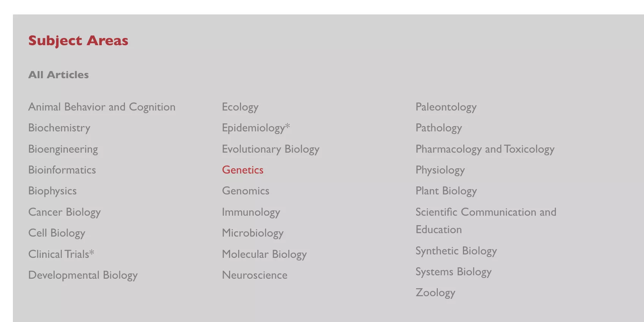Image resolution: width=644 pixels, height=322 pixels.
Task: Select Neuroscience articles
Action: pyautogui.click(x=254, y=275)
